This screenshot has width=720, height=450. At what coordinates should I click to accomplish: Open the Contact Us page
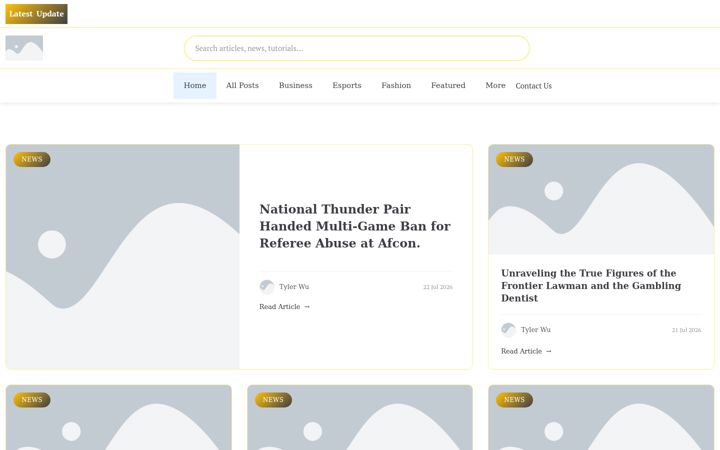[x=534, y=86]
